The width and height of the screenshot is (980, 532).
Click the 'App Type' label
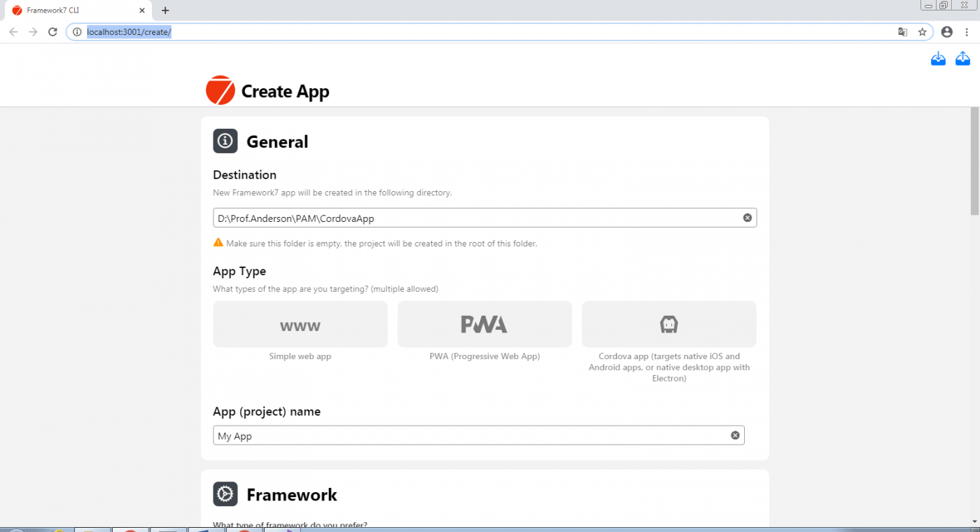tap(239, 272)
